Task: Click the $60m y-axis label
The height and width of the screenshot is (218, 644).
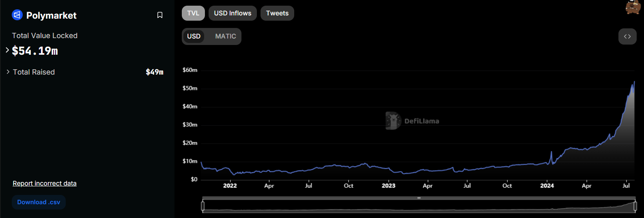Action: click(190, 70)
